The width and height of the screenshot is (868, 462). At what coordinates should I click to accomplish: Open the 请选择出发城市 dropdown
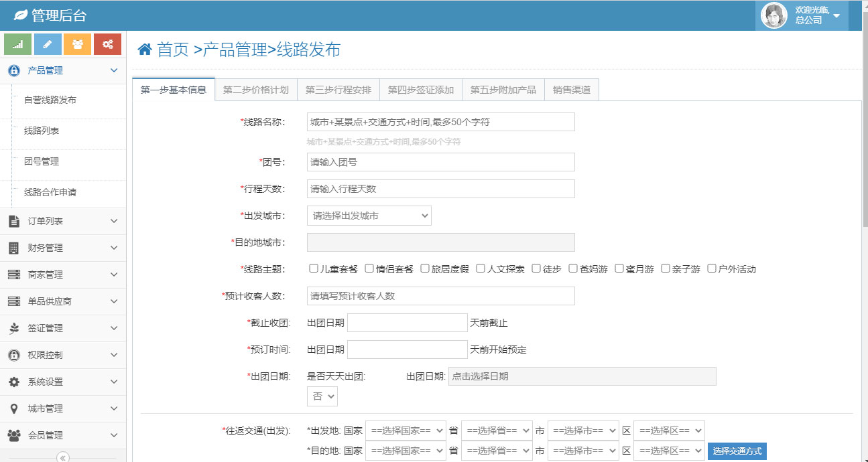point(369,216)
